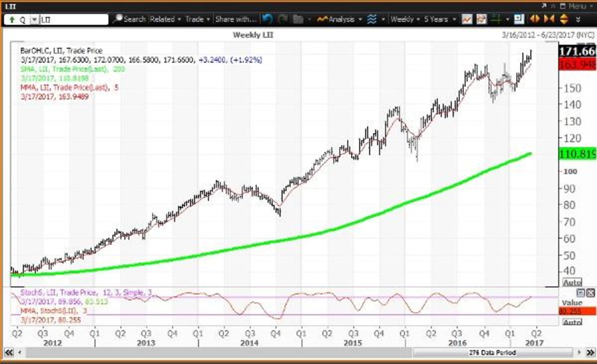The height and width of the screenshot is (364, 597).
Task: Open the Q instrument type dropdown
Action: click(x=34, y=20)
